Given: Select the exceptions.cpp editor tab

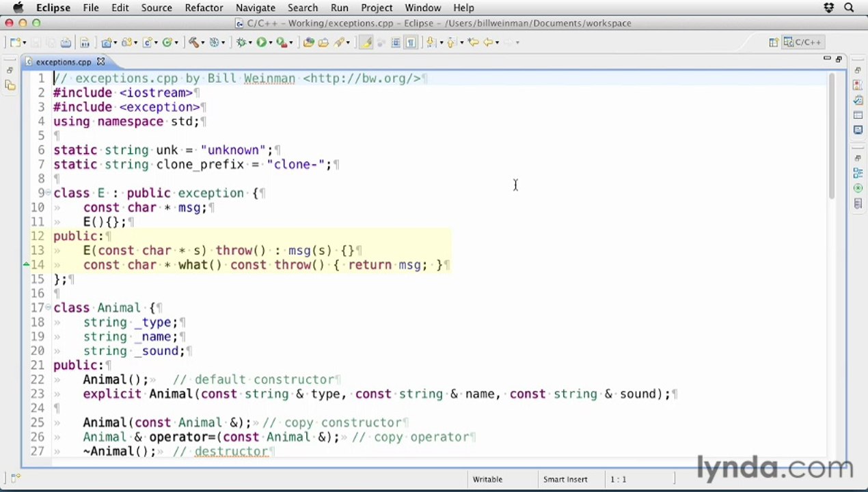Looking at the screenshot, I should point(64,62).
